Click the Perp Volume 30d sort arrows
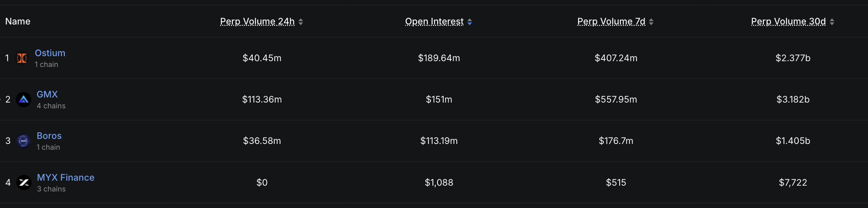The height and width of the screenshot is (208, 868). click(x=832, y=22)
